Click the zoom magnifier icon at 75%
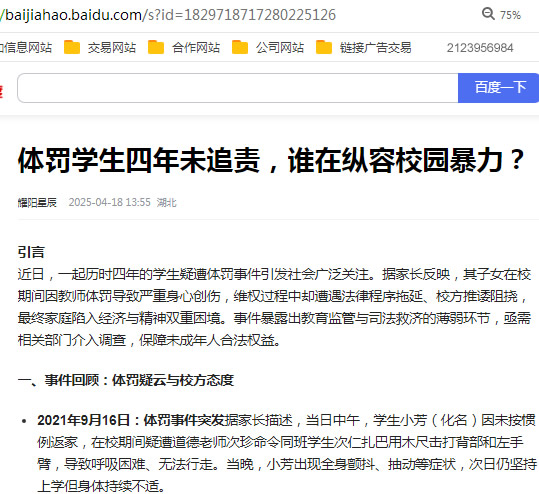Viewport: 539px width, 494px height. [x=488, y=14]
